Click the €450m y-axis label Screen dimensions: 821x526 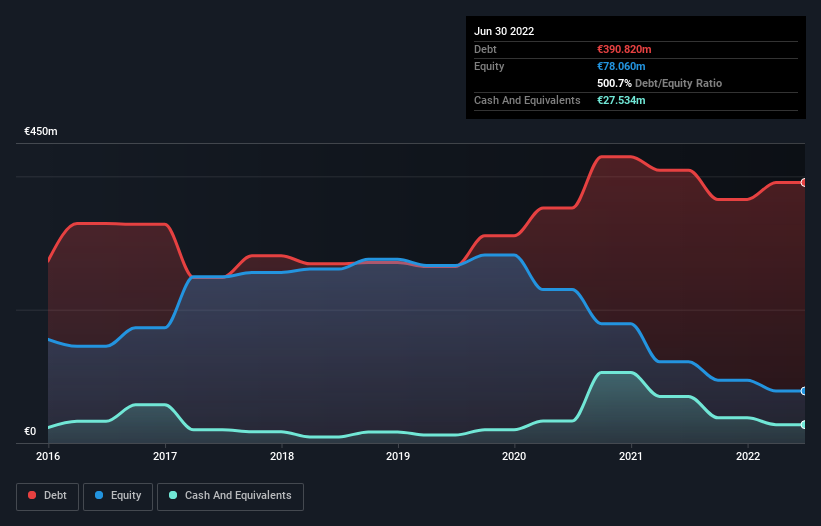tap(41, 131)
